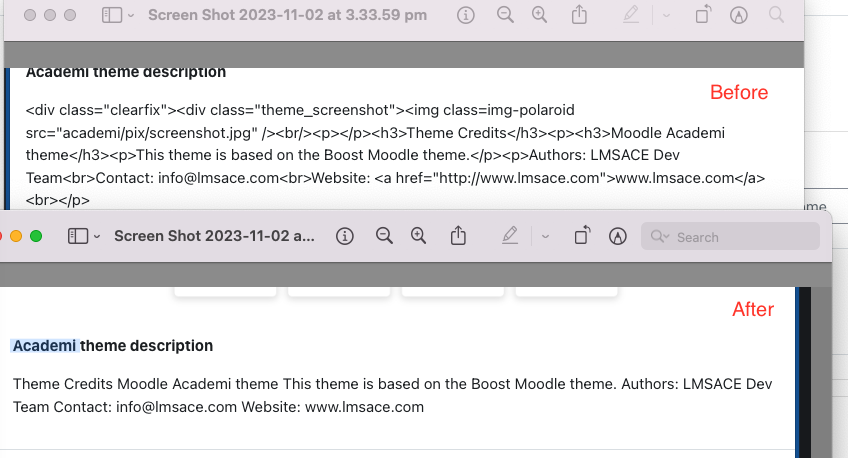This screenshot has height=458, width=848.
Task: Minimize the front Preview window with the yellow button
Action: [x=16, y=236]
